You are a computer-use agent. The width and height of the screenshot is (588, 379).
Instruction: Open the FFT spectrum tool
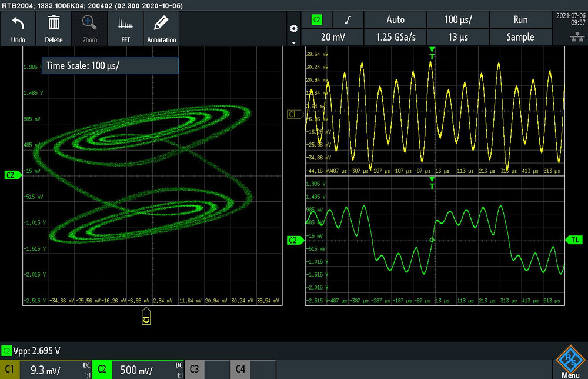(x=125, y=29)
